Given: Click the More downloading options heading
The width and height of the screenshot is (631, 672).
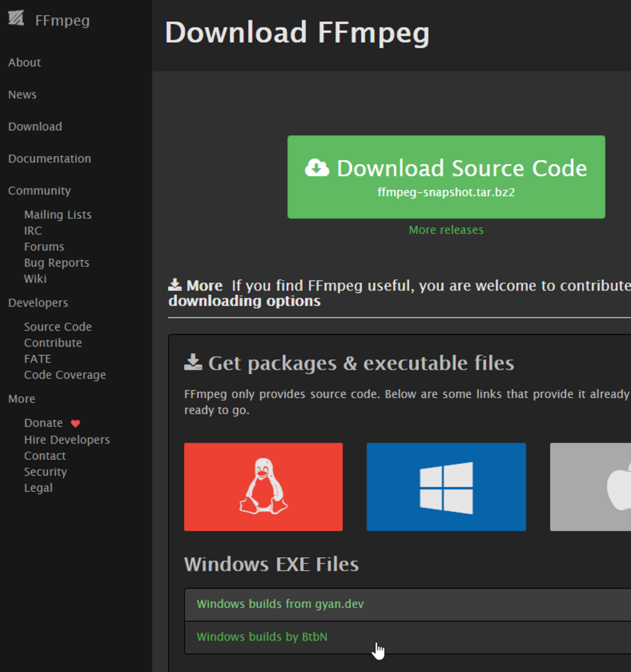Looking at the screenshot, I should 244,293.
